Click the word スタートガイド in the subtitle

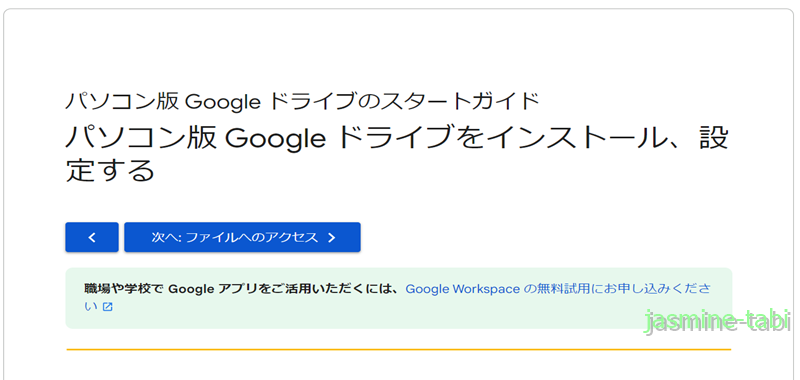[x=462, y=102]
